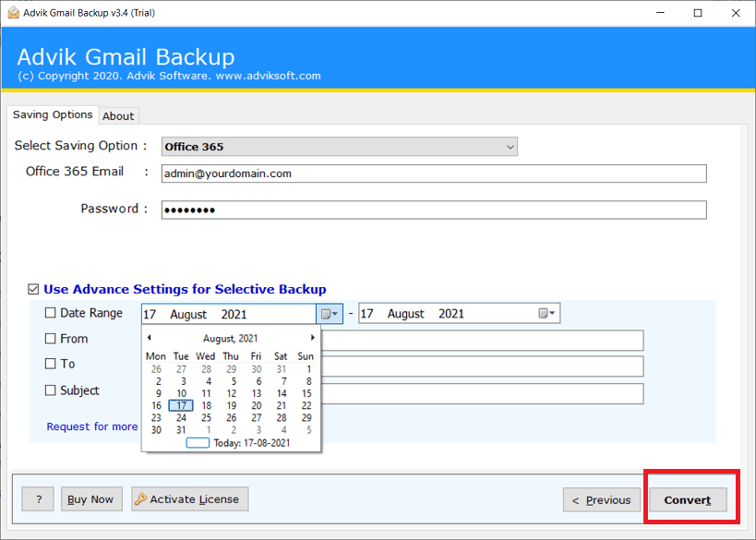Switch to the Saving Options tab
Screen dimensions: 756x540
(x=53, y=114)
